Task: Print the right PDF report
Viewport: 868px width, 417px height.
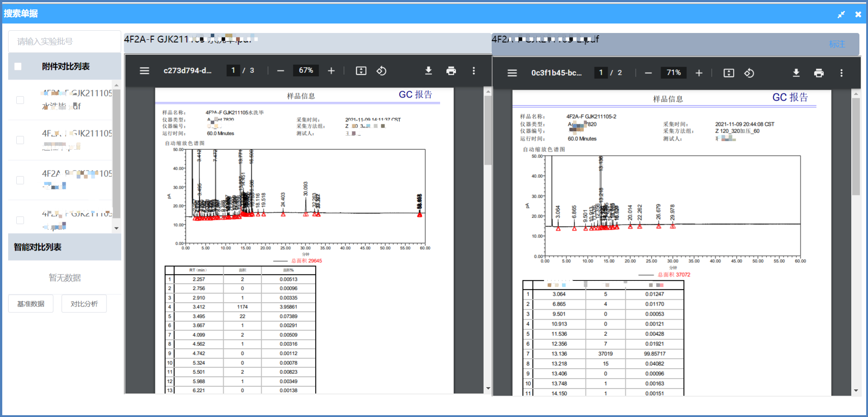Action: coord(819,73)
